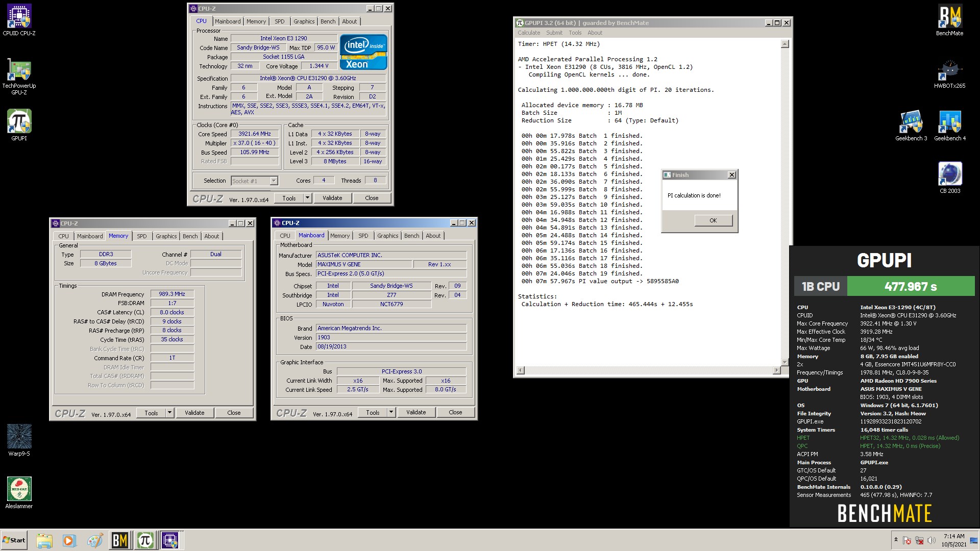
Task: Click the GPUPI horizontal scrollbar left arrow
Action: tap(521, 370)
